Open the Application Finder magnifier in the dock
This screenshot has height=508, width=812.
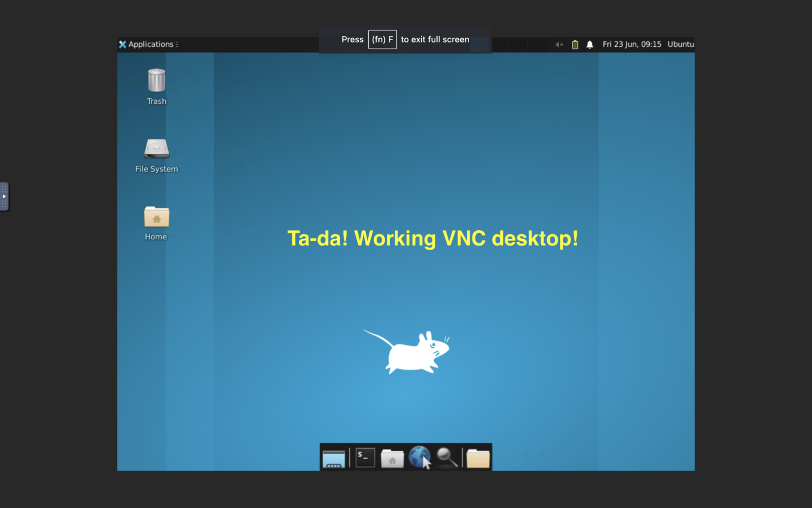pyautogui.click(x=447, y=458)
